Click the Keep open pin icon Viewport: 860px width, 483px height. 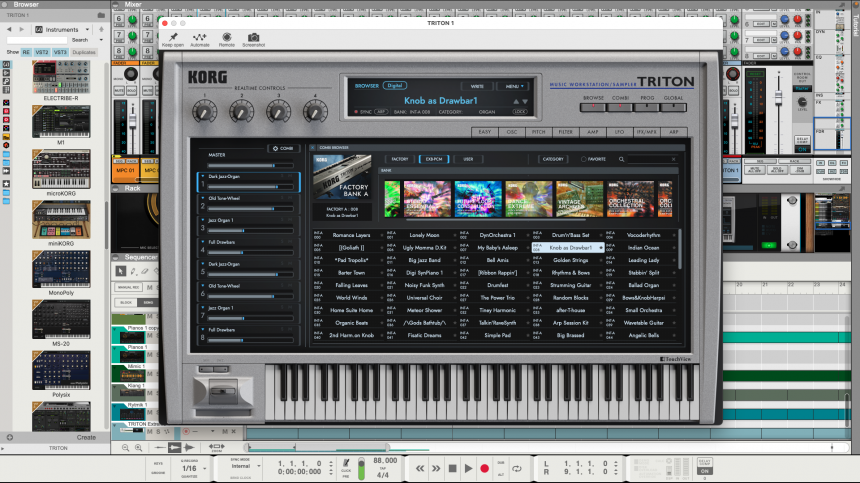click(173, 37)
